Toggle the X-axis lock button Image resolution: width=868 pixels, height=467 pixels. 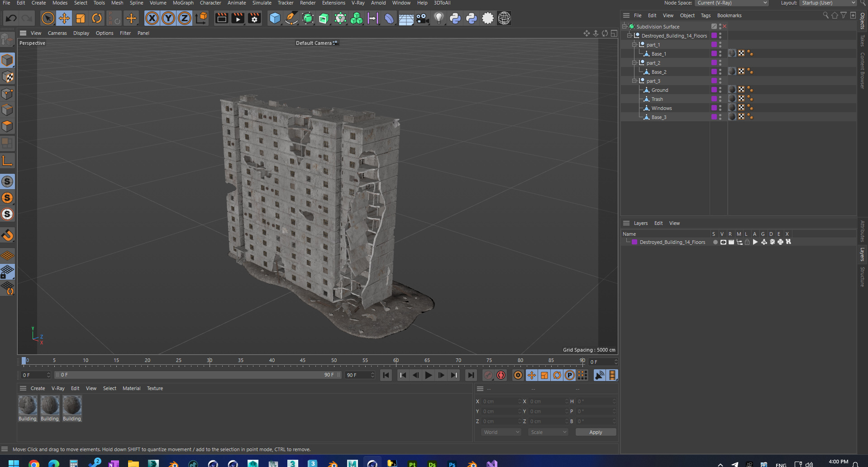pos(152,19)
